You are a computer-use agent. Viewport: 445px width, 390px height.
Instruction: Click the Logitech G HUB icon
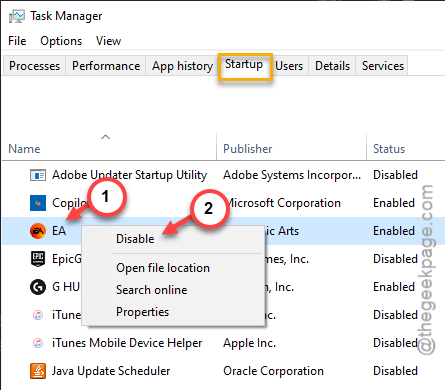click(x=38, y=287)
